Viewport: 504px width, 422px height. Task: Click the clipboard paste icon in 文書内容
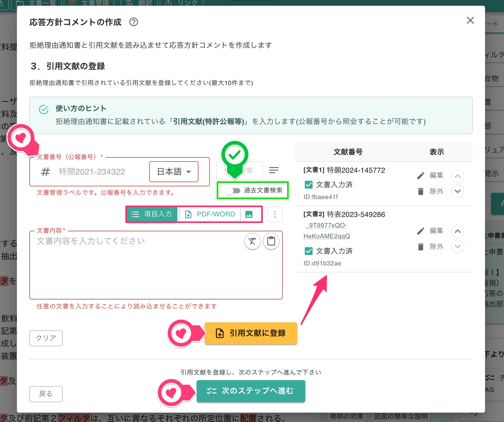pos(271,241)
